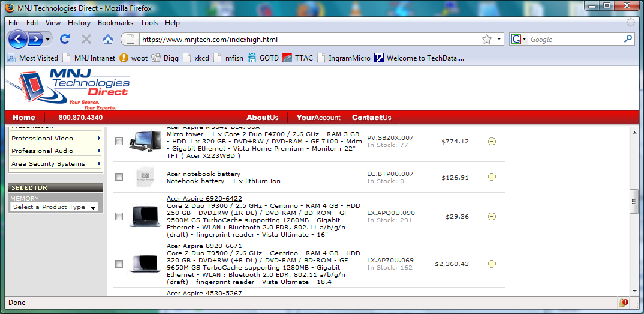Tick the checkbox for Acer Aspire 6920-6422
Screen dimensions: 644x314
(119, 216)
